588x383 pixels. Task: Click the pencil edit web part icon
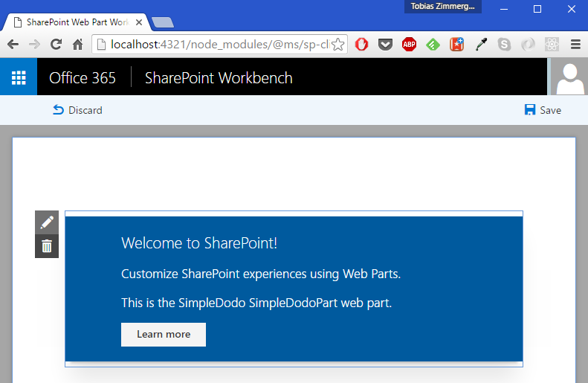(47, 222)
